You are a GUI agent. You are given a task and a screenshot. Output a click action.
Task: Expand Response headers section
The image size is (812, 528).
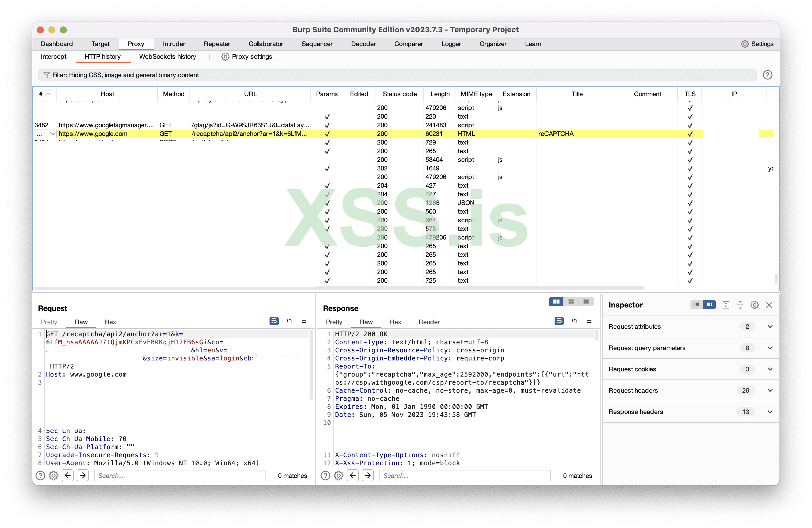pyautogui.click(x=770, y=412)
